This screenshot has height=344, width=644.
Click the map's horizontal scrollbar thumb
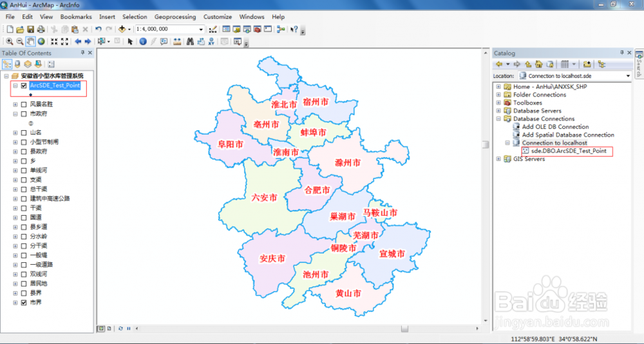coord(405,329)
